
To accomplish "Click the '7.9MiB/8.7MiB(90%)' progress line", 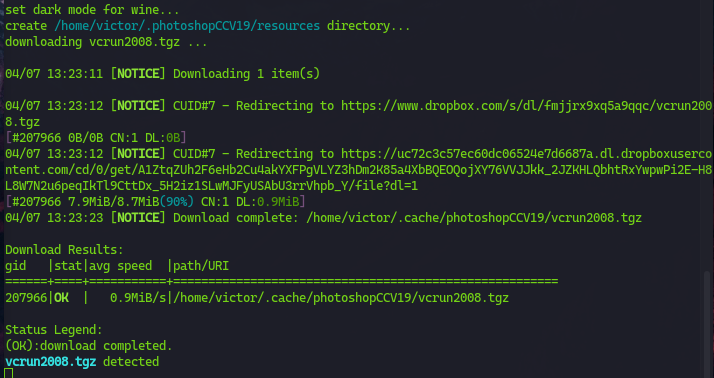I will click(155, 201).
